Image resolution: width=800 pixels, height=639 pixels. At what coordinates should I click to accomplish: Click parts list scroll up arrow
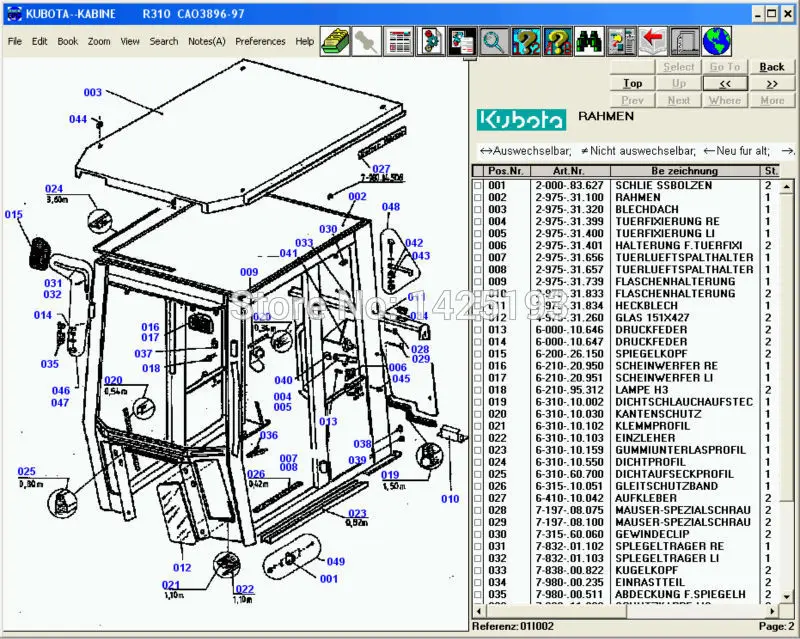point(787,186)
